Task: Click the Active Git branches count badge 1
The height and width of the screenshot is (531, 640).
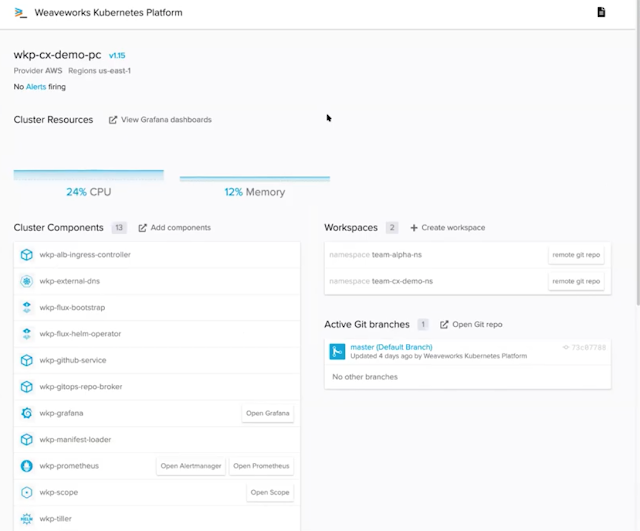Action: pyautogui.click(x=423, y=324)
